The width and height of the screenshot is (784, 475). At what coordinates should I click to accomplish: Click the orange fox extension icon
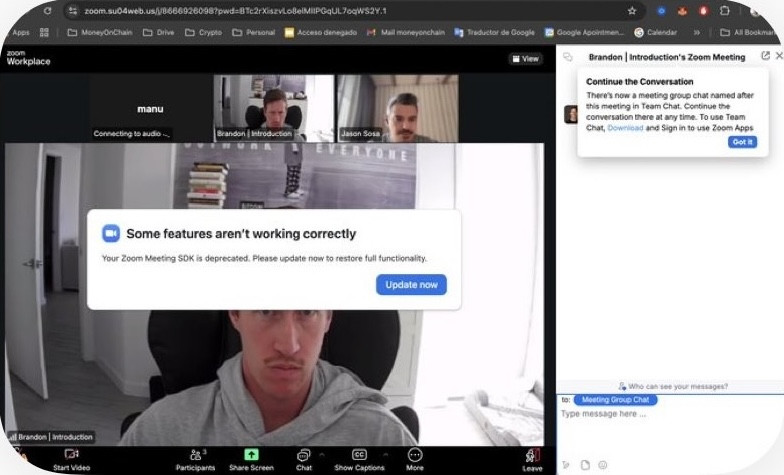tap(682, 10)
